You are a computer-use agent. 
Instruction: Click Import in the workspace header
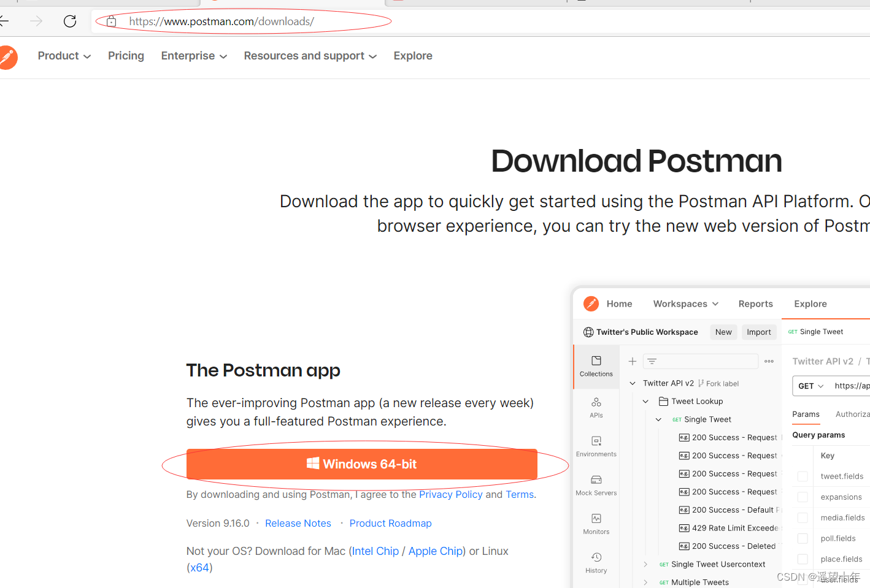point(759,332)
